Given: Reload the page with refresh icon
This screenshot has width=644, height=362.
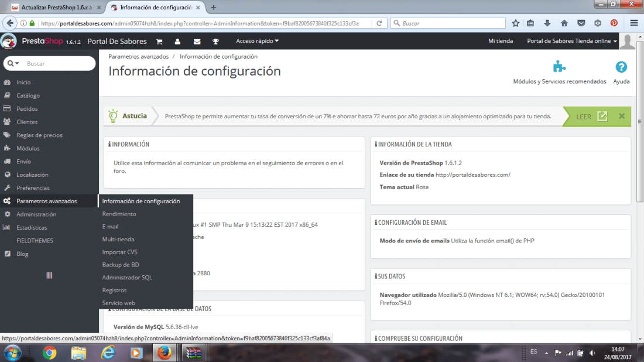Looking at the screenshot, I should pos(379,23).
